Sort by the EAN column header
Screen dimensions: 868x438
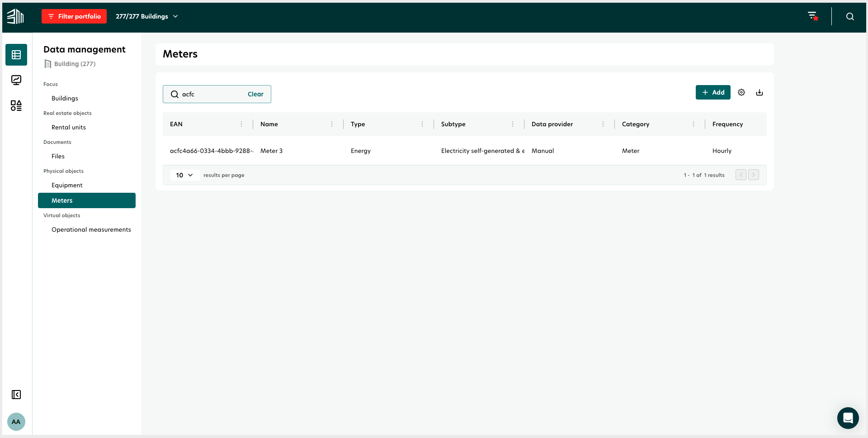[x=176, y=124]
